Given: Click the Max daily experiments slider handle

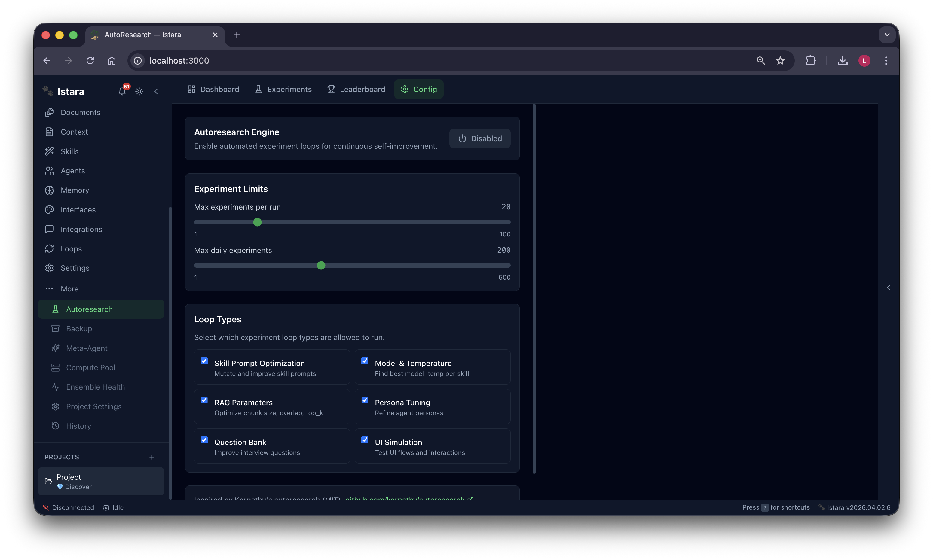Looking at the screenshot, I should coord(321,266).
